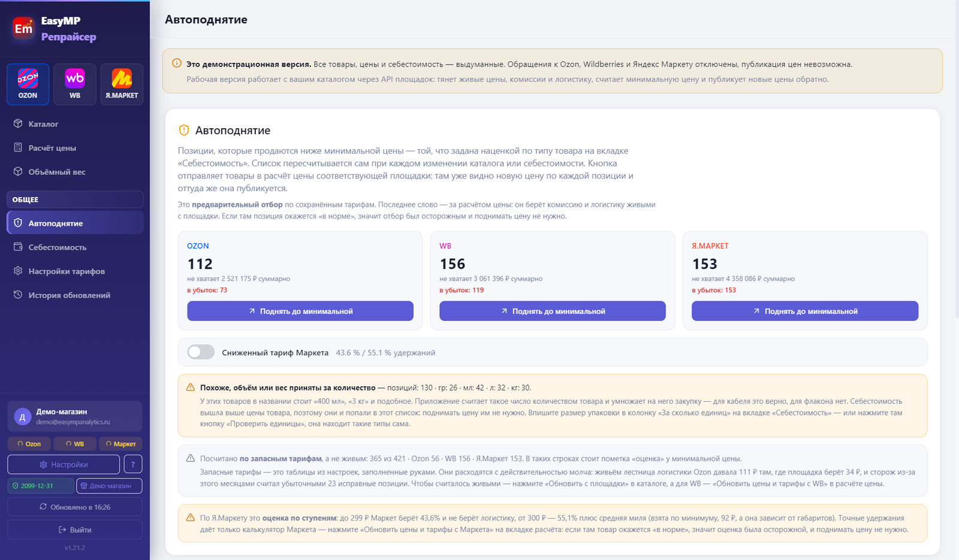Image resolution: width=959 pixels, height=560 pixels.
Task: Refresh via Обновлено в 16:26 button
Action: (75, 507)
